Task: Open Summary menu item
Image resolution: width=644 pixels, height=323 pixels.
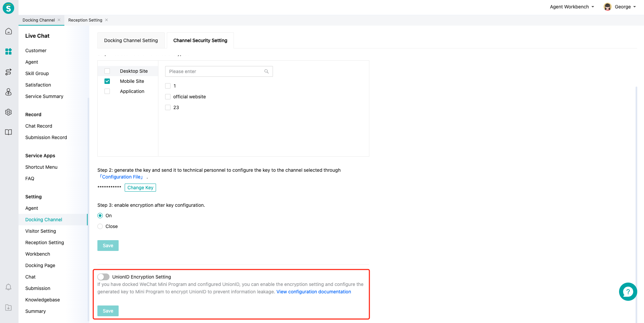Action: [x=35, y=311]
